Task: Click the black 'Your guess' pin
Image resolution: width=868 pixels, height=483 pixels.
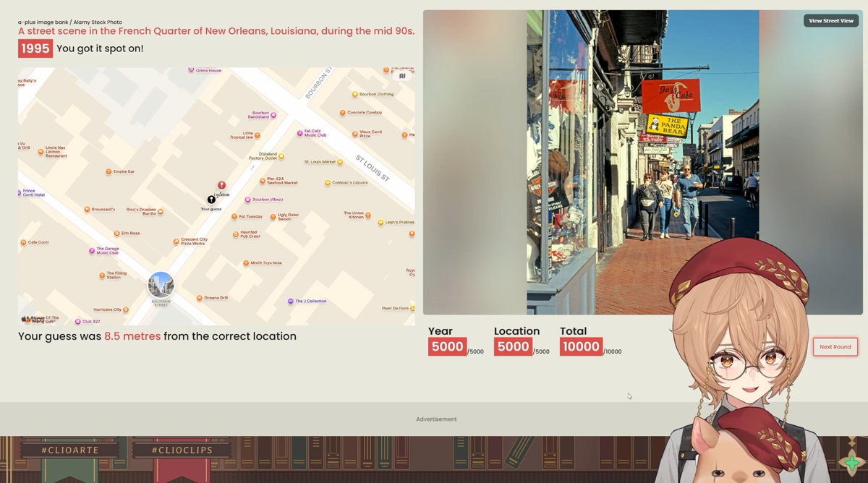Action: point(211,200)
